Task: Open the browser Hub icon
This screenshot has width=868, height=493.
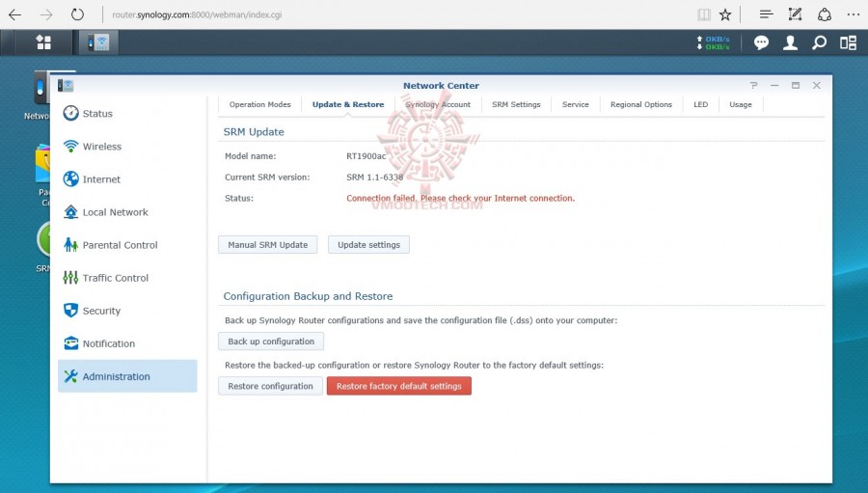Action: click(x=766, y=15)
